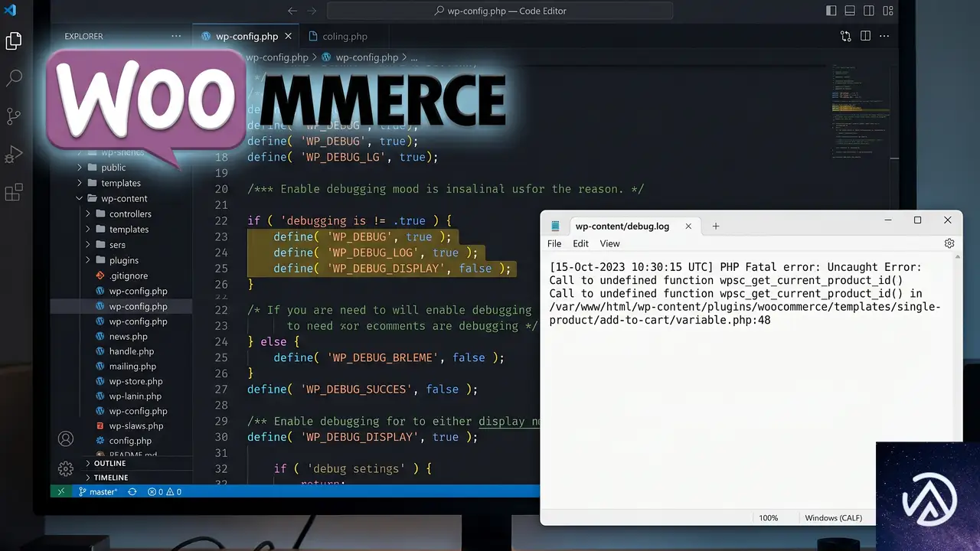Synchronize changes using the status bar sync icon
Image resolution: width=980 pixels, height=551 pixels.
[132, 492]
